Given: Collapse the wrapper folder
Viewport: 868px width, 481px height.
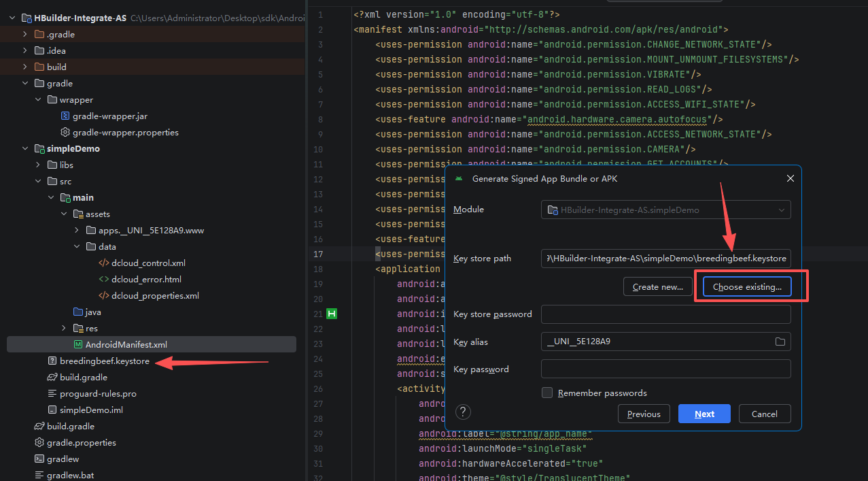Looking at the screenshot, I should click(x=38, y=99).
